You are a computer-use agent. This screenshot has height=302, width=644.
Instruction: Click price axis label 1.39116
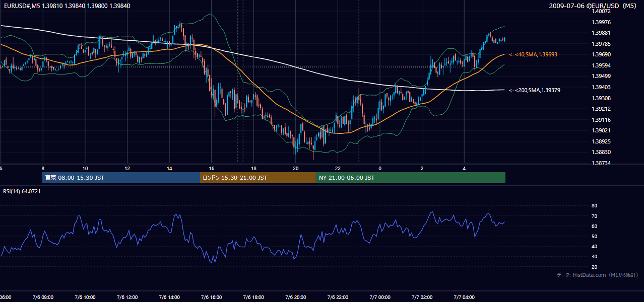602,120
